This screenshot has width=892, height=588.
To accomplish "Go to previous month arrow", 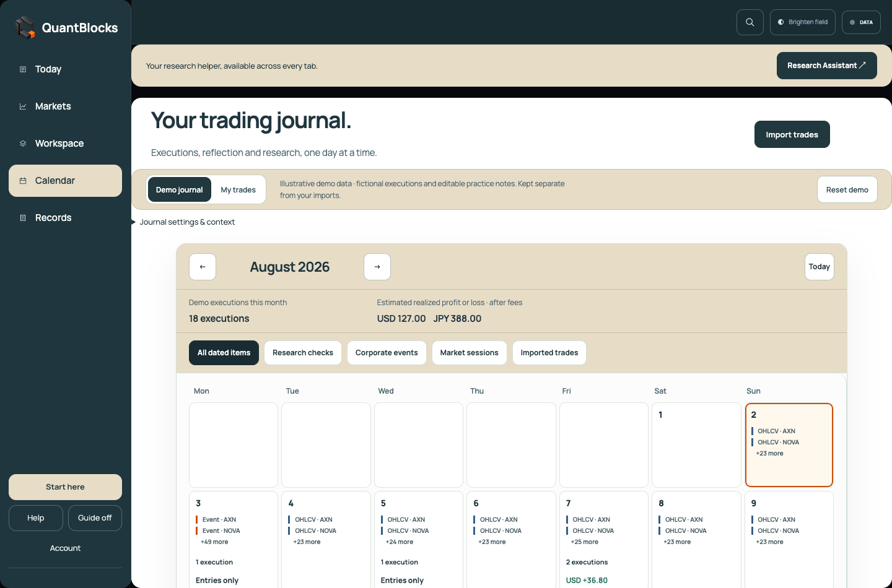I will coord(203,267).
